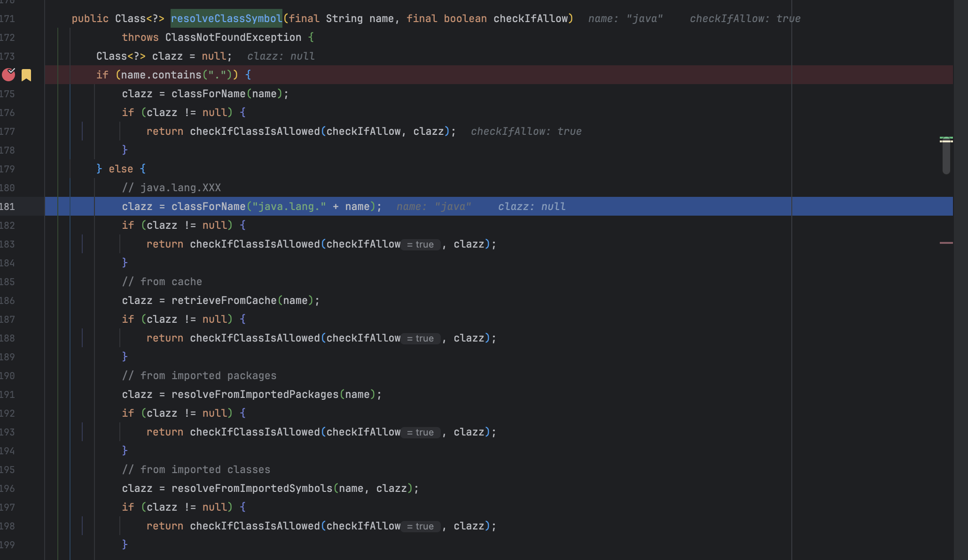Click ClassNotFoundException in the throws clause

pos(233,37)
